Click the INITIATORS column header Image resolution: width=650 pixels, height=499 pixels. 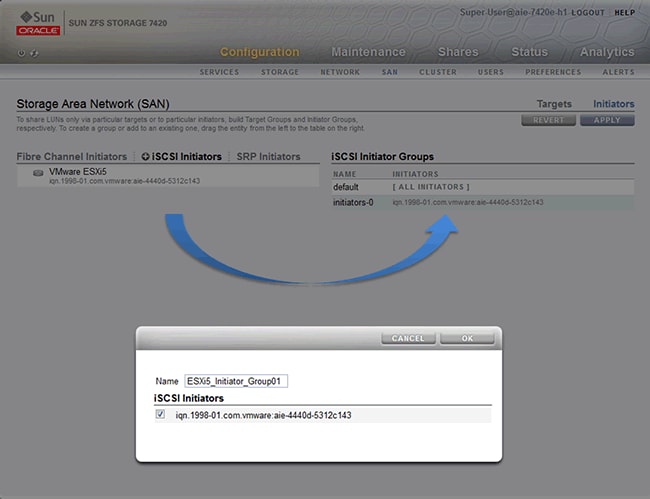[415, 174]
